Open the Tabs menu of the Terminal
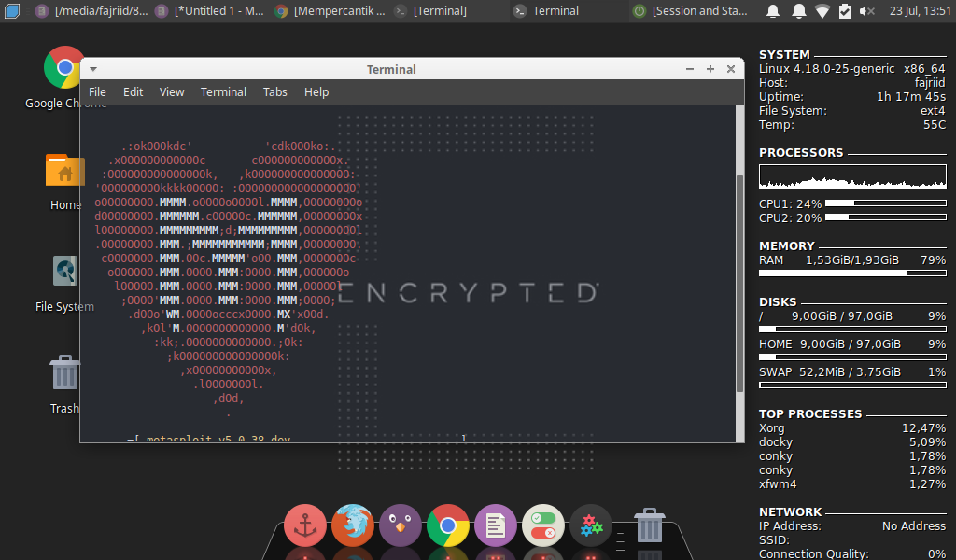Image resolution: width=956 pixels, height=560 pixels. [x=274, y=91]
